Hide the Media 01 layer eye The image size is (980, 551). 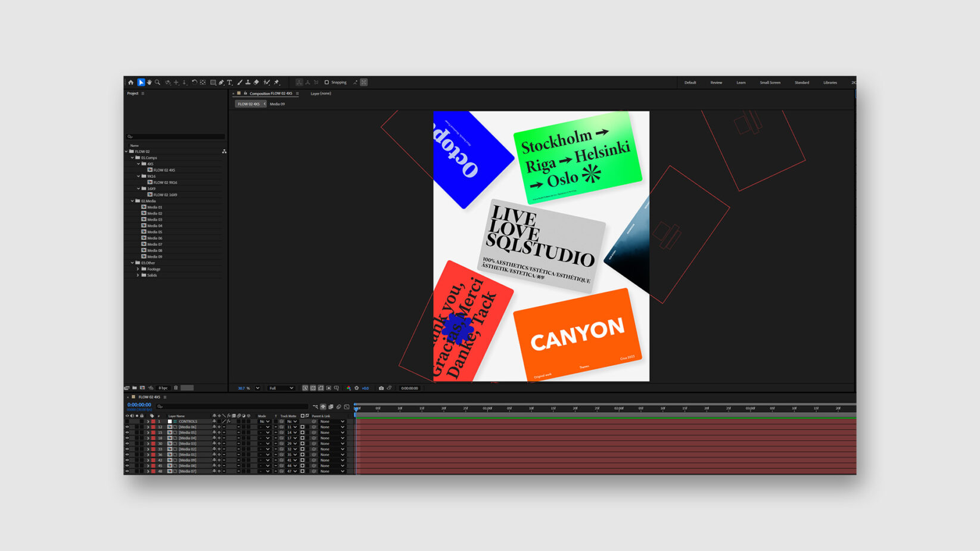[x=127, y=455]
